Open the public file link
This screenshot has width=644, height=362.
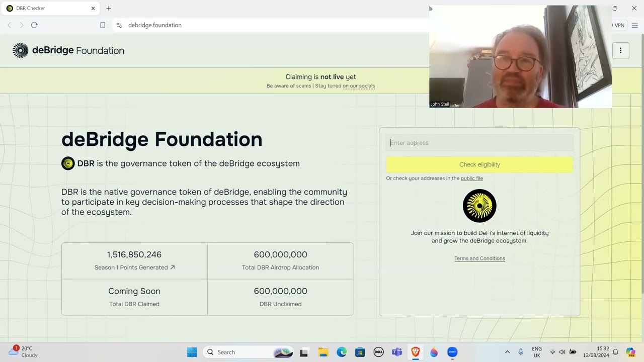(x=472, y=178)
